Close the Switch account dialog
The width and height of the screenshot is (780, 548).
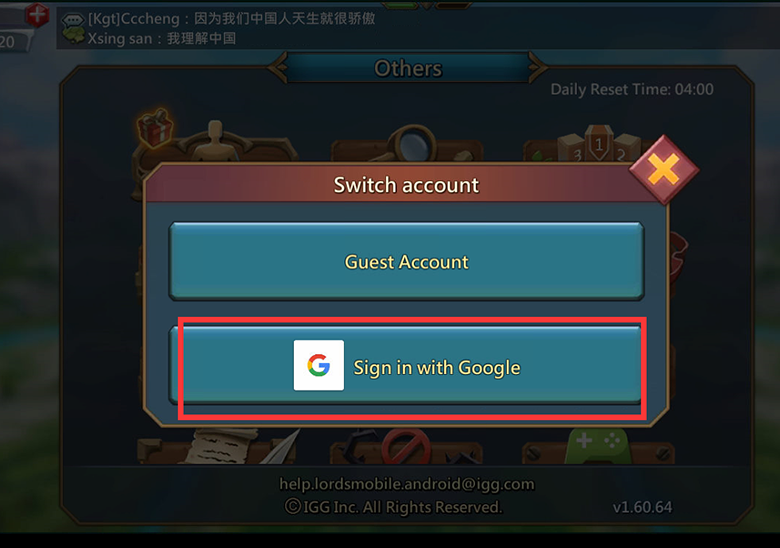[x=664, y=170]
